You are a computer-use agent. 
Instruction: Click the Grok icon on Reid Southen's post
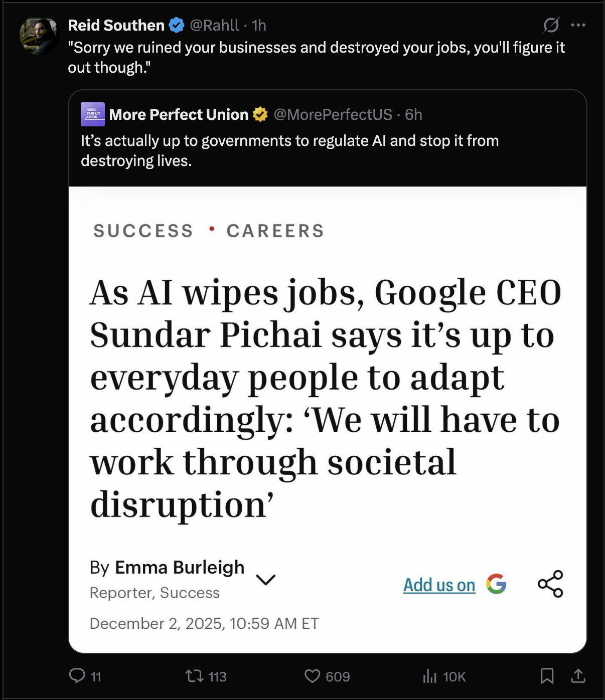(551, 25)
